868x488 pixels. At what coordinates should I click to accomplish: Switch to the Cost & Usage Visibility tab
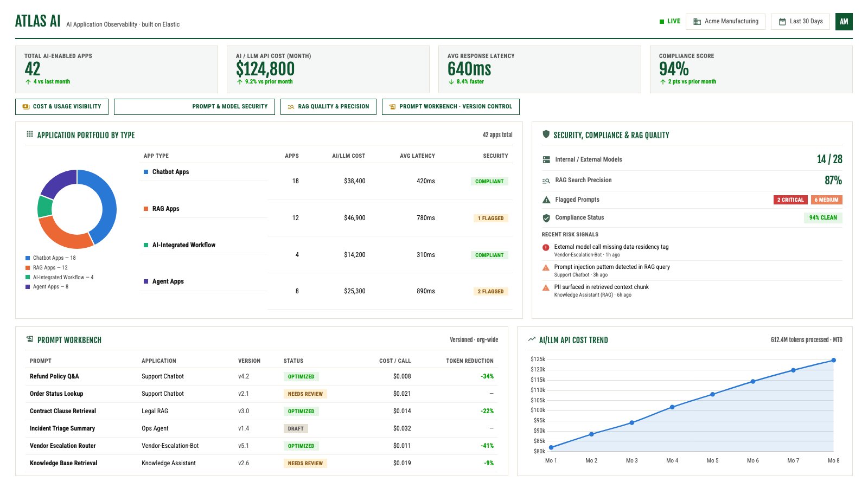(62, 107)
